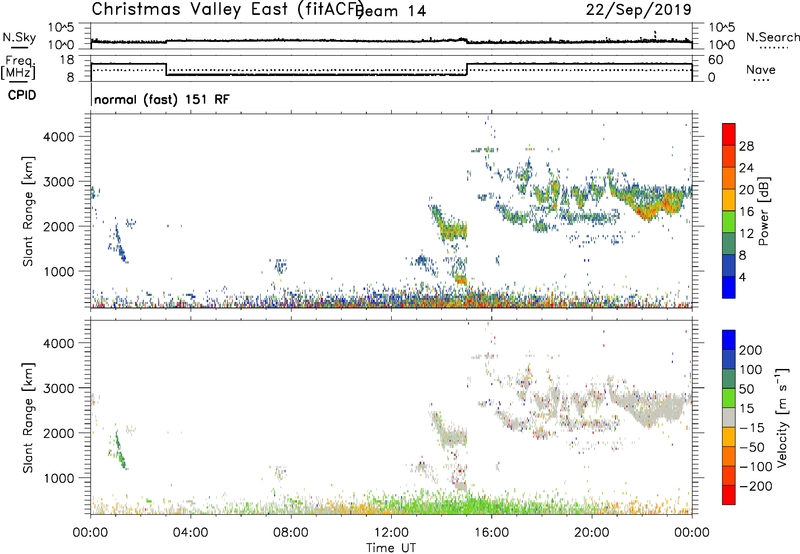This screenshot has width=800, height=554.
Task: Click the '3000' tick of the velocity panel
Action: click(x=59, y=388)
